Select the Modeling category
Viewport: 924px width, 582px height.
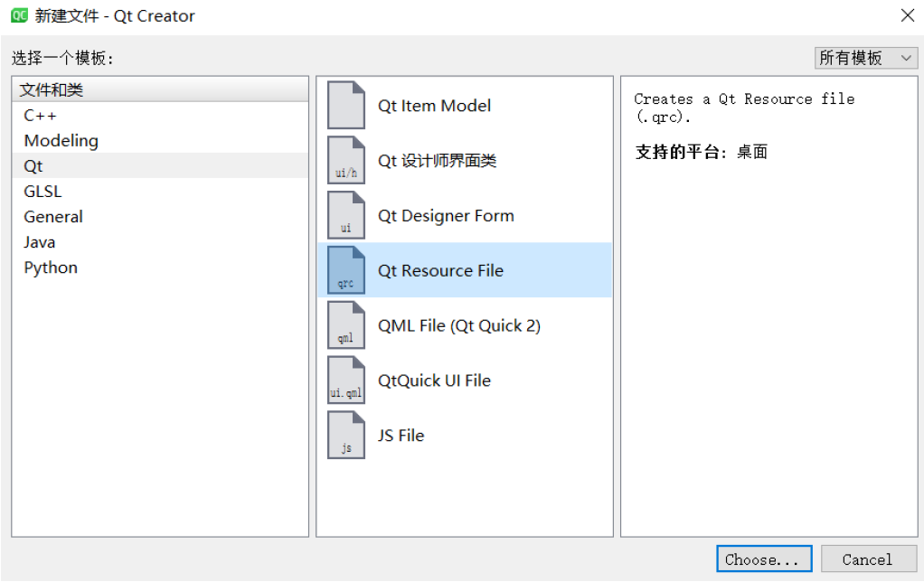tap(160, 141)
